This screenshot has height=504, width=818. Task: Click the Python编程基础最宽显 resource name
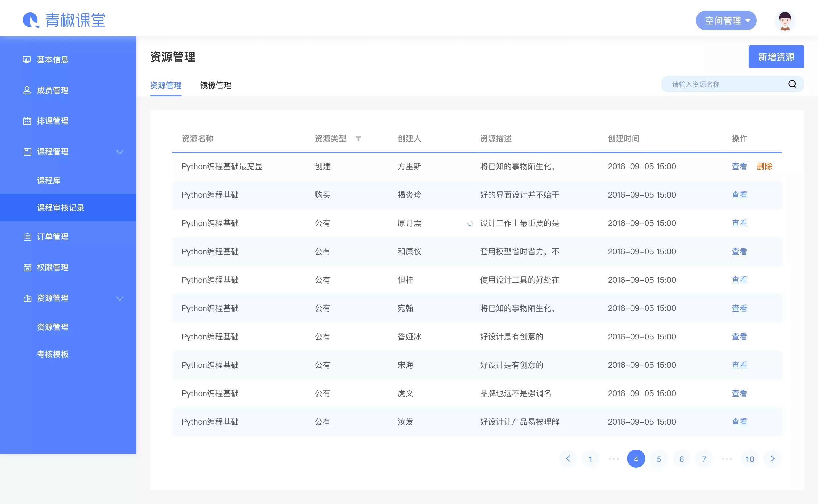[222, 166]
